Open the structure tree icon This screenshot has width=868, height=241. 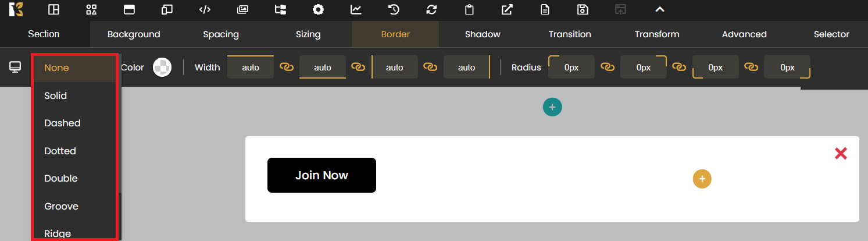pyautogui.click(x=280, y=9)
